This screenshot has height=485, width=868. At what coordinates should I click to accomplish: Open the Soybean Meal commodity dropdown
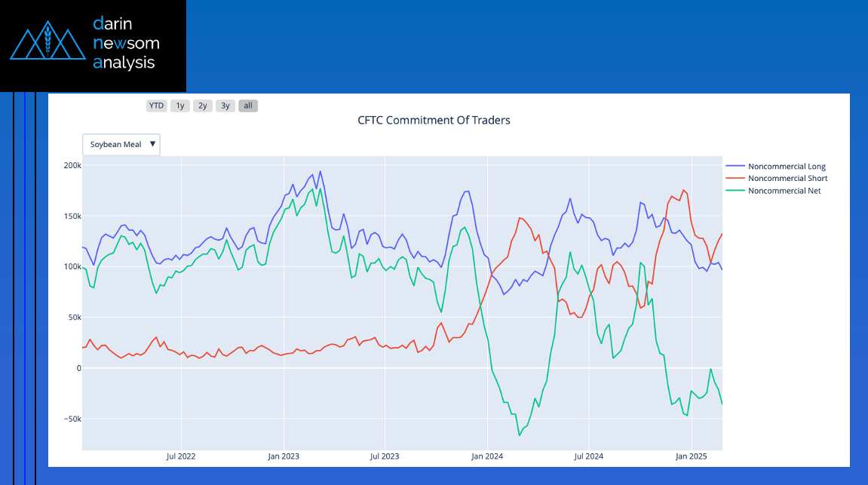(121, 145)
